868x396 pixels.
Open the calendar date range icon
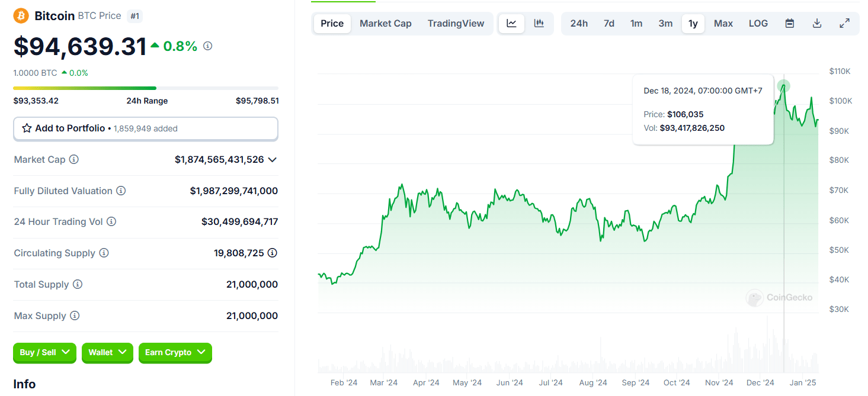(789, 23)
